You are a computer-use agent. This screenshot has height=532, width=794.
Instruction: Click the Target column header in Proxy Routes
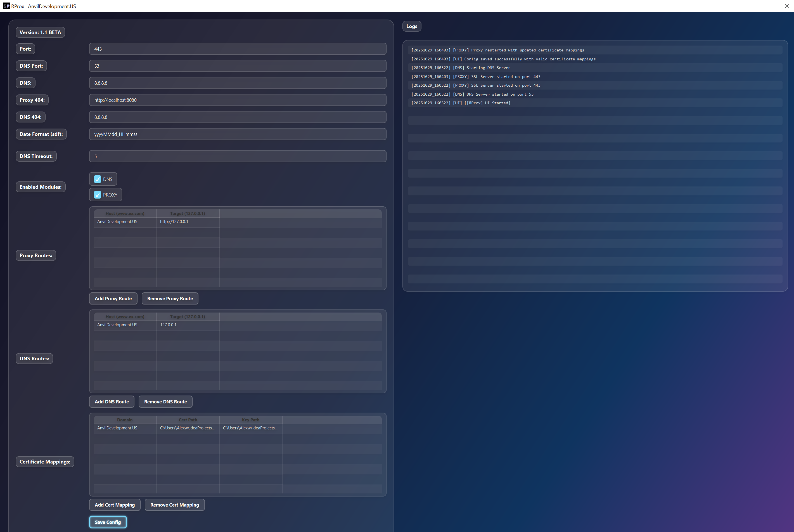click(x=188, y=214)
